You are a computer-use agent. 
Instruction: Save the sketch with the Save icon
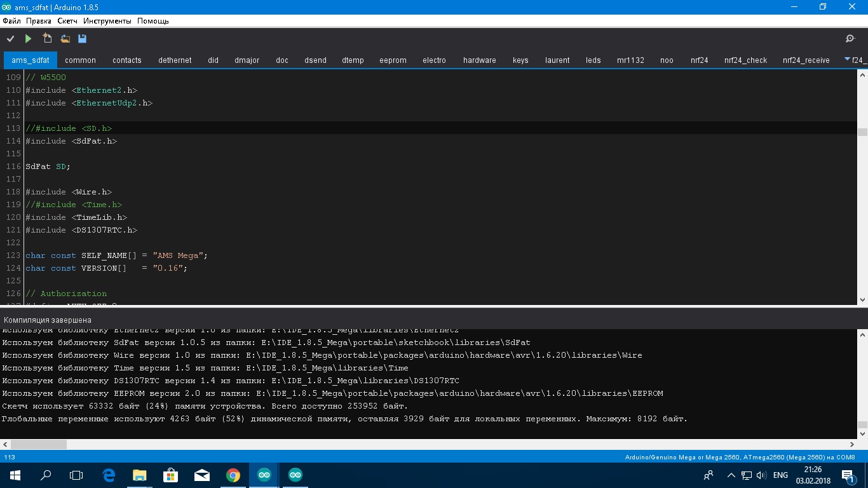point(82,39)
